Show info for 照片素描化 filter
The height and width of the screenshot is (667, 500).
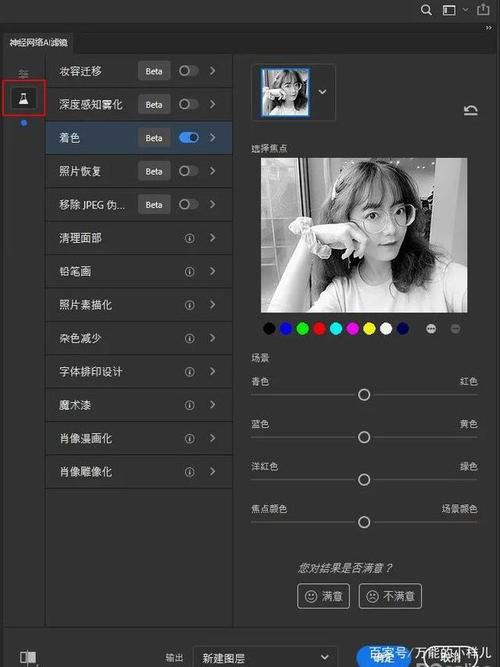(x=189, y=305)
